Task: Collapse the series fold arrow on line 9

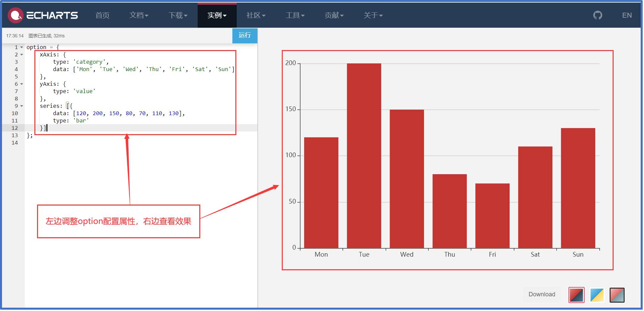Action: click(22, 106)
